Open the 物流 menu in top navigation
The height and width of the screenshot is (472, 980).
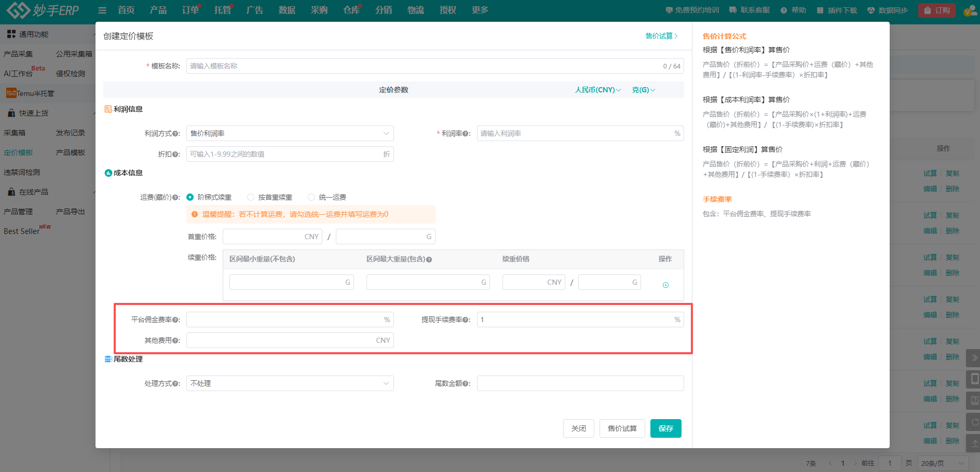415,10
